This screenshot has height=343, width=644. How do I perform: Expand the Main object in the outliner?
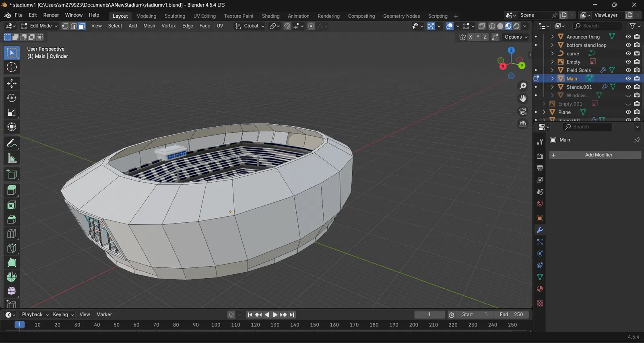[x=552, y=78]
